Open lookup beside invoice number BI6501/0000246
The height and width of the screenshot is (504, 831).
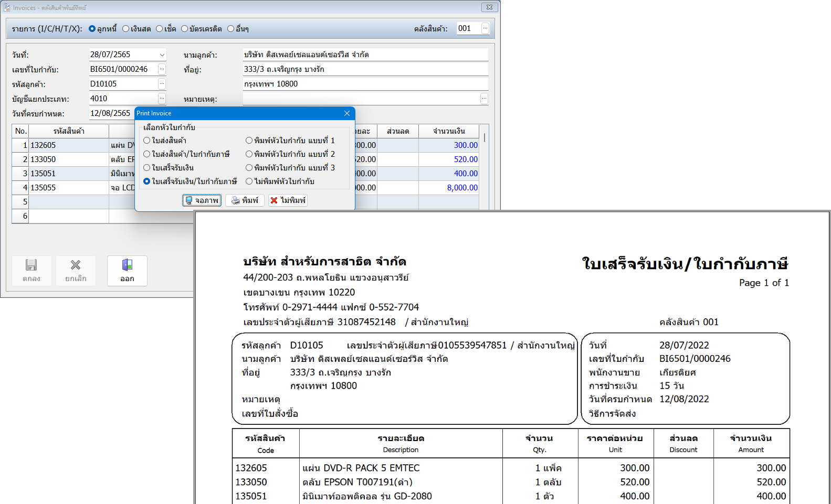click(x=162, y=69)
